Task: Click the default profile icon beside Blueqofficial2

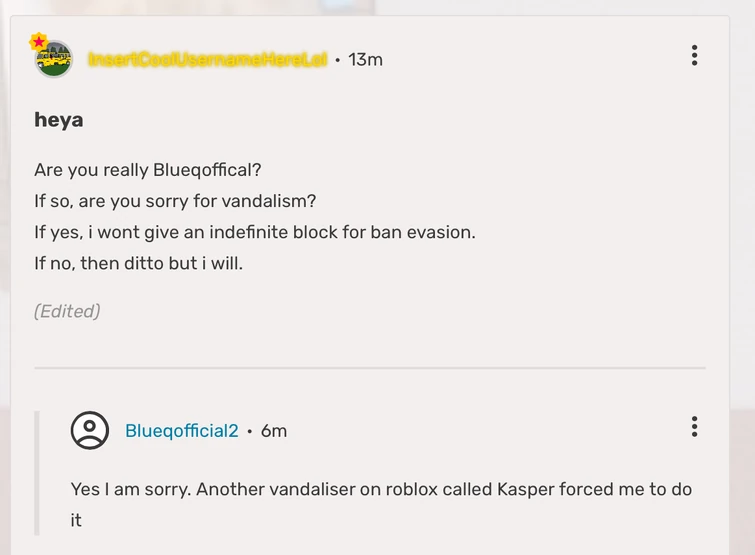Action: (x=90, y=430)
